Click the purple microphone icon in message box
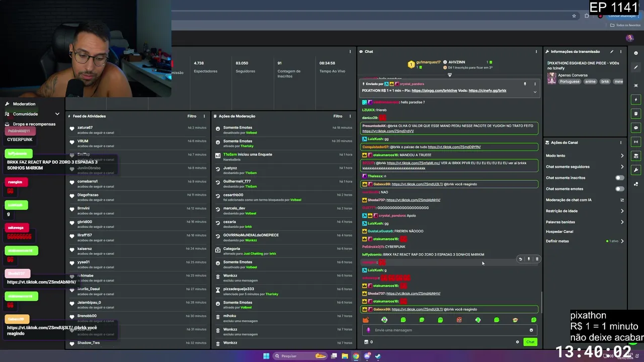 (x=368, y=330)
